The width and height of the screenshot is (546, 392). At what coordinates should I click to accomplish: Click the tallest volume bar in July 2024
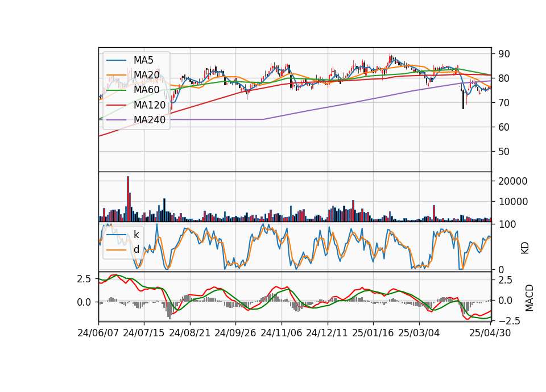(128, 199)
